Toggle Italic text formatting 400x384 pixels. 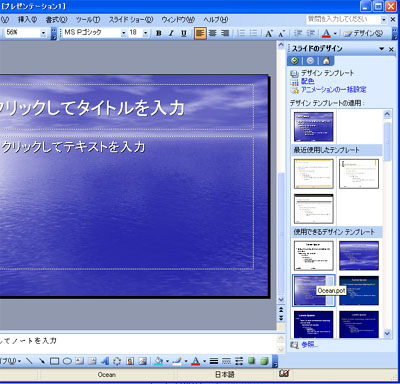[171, 33]
